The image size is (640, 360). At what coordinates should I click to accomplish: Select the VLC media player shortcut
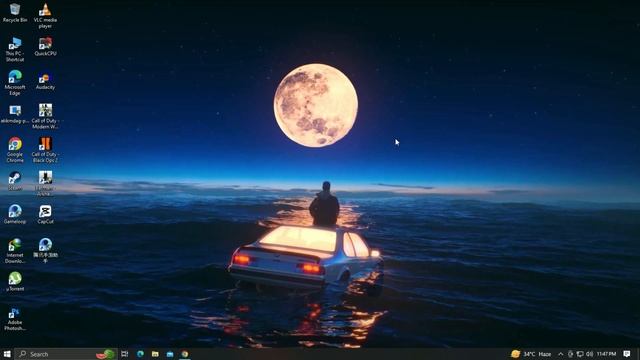45,16
